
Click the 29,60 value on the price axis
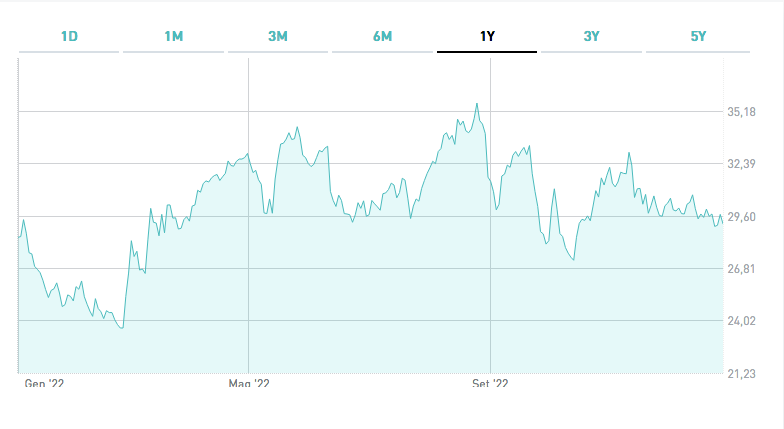coord(741,216)
